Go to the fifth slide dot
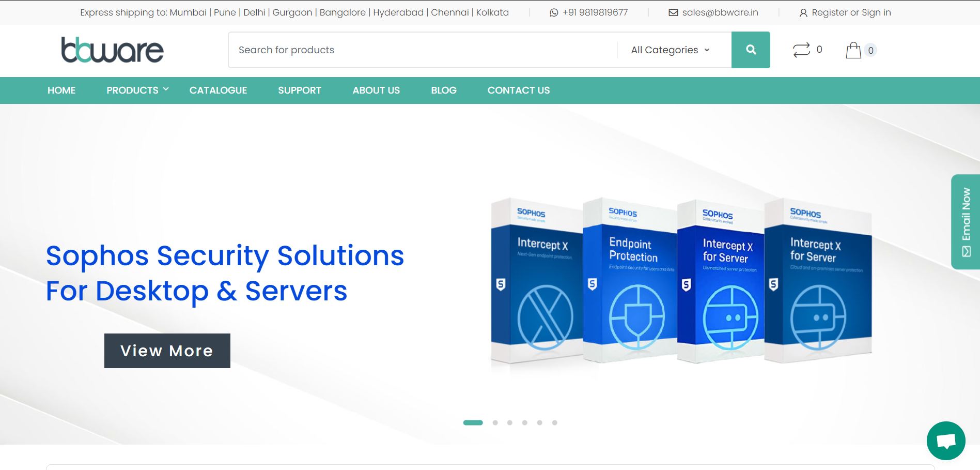The width and height of the screenshot is (980, 470). [x=539, y=423]
